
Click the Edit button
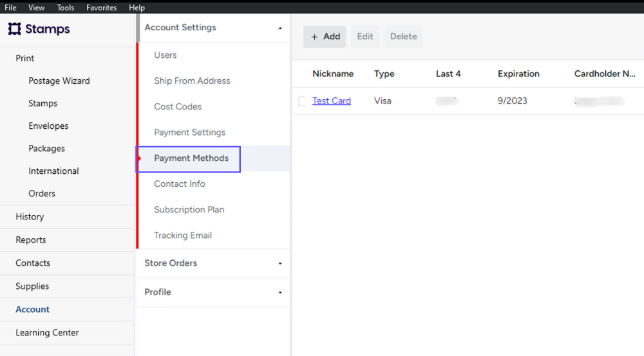pos(365,37)
